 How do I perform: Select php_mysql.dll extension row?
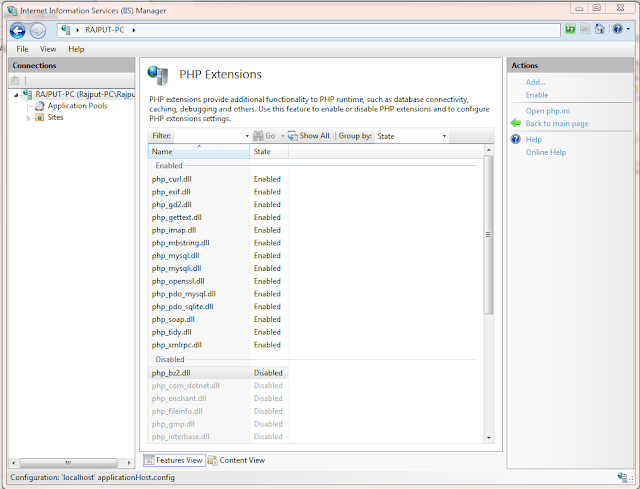tap(218, 256)
